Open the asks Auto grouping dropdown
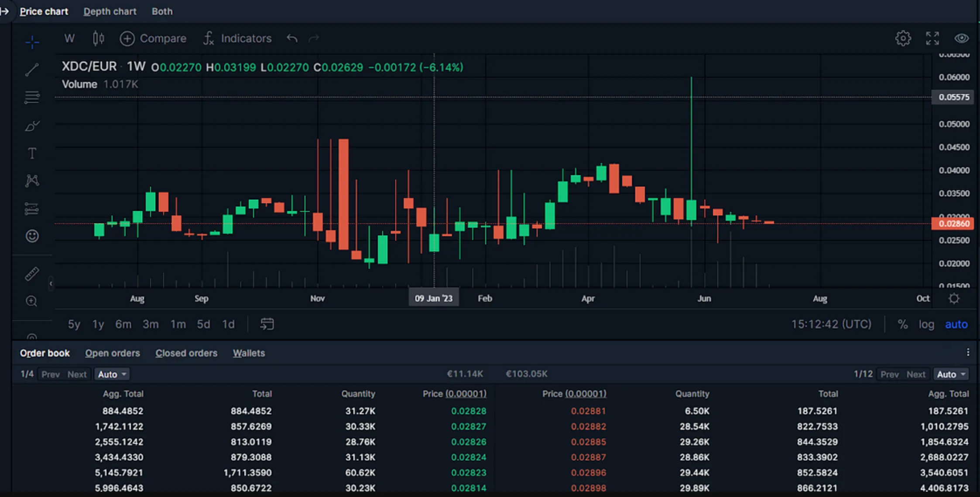Image resolution: width=980 pixels, height=497 pixels. [951, 374]
